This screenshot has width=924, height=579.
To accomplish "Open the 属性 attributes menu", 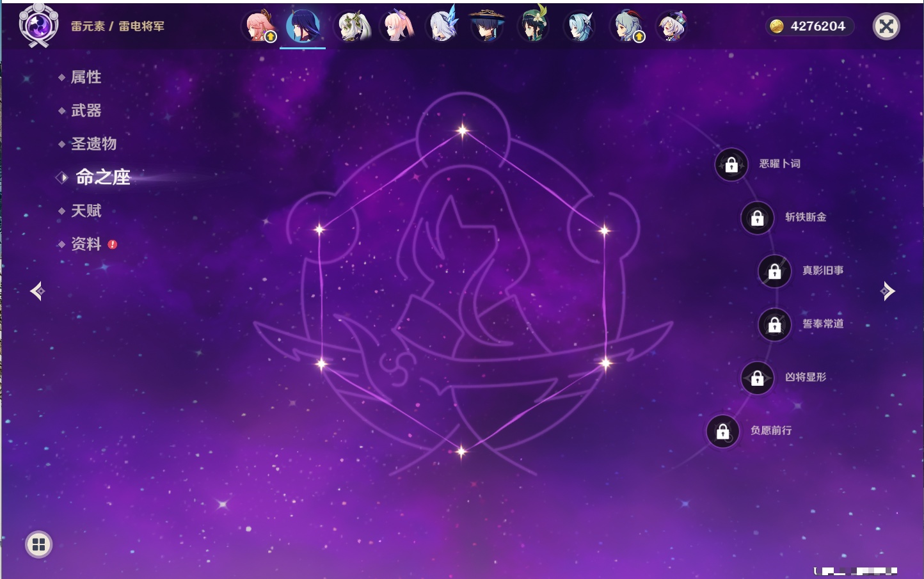I will [86, 77].
